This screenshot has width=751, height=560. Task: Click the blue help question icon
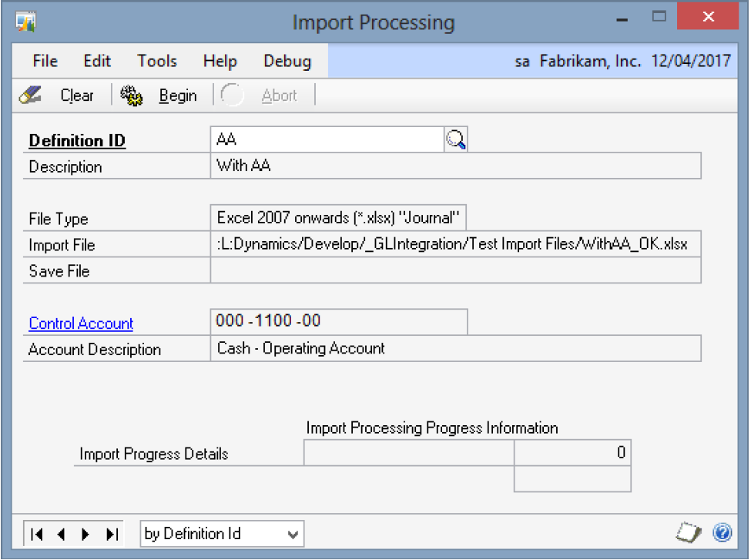pos(722,532)
